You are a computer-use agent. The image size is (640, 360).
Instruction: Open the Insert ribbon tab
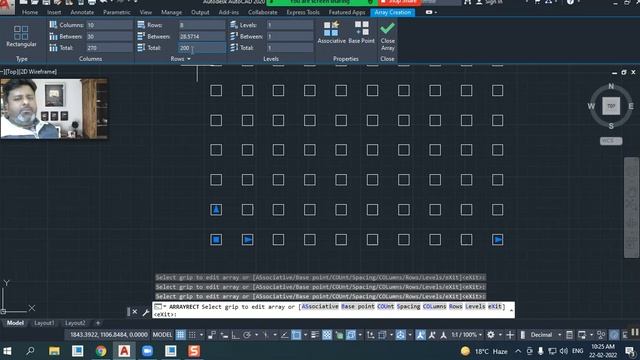(x=54, y=12)
